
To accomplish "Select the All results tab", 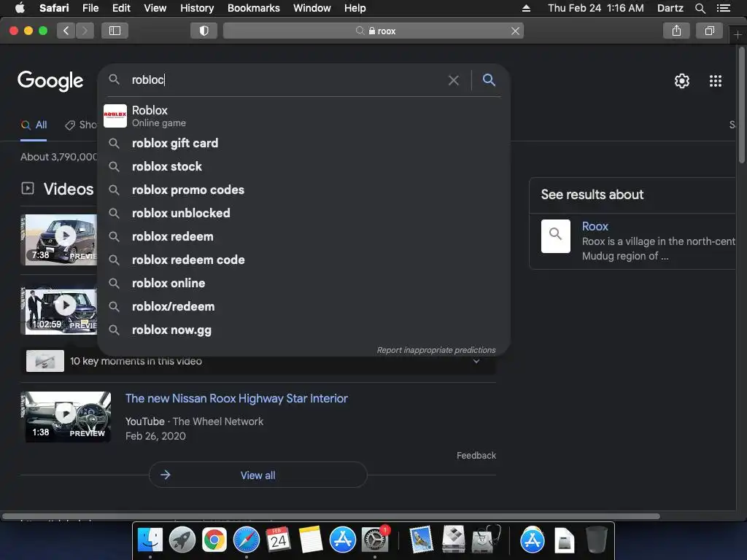I will (34, 125).
